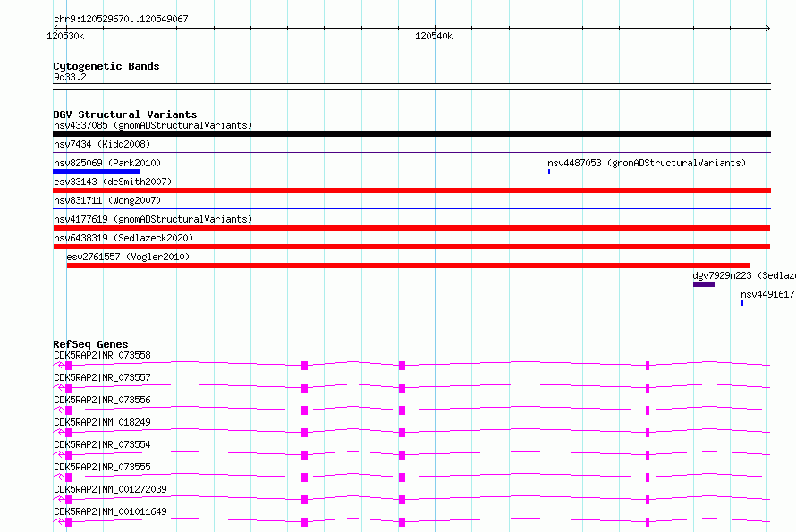Click the chr9:120529670..120549067 coordinate label

121,19
